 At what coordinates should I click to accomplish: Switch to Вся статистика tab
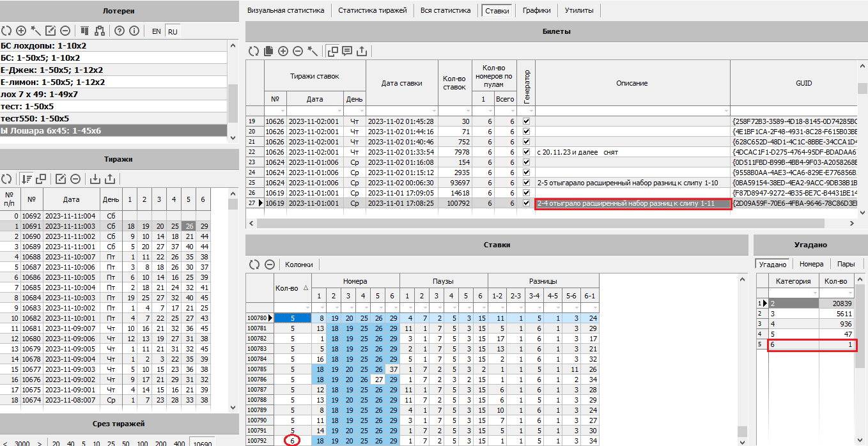446,10
